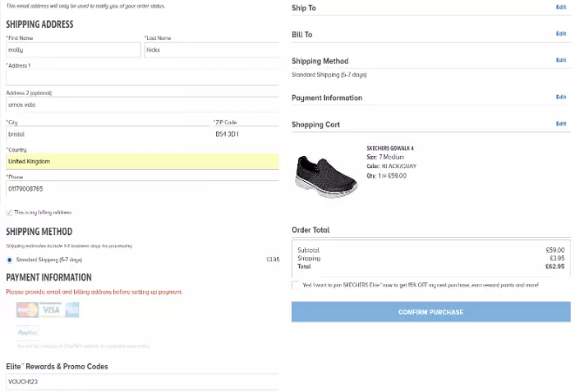Click the City field containing bristol
Viewport: 575px width, 392px height.
(109, 134)
